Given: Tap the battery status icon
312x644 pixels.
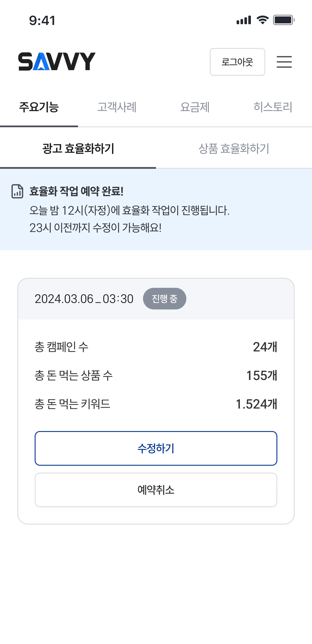Looking at the screenshot, I should coord(284,20).
